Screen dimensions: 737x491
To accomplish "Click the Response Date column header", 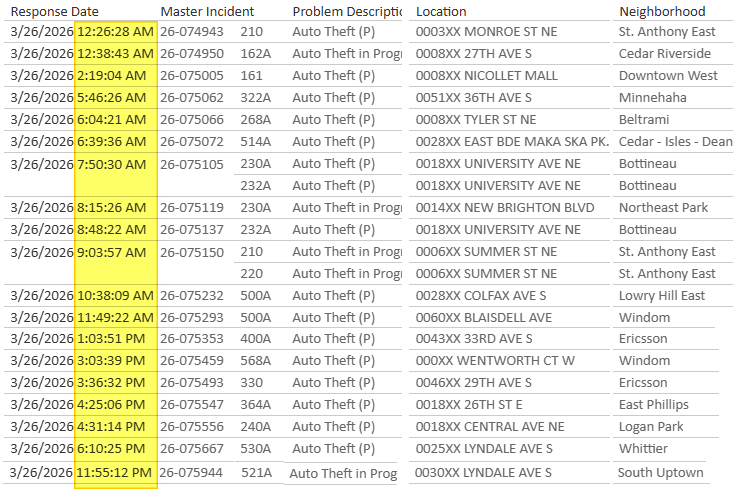I will pyautogui.click(x=55, y=11).
